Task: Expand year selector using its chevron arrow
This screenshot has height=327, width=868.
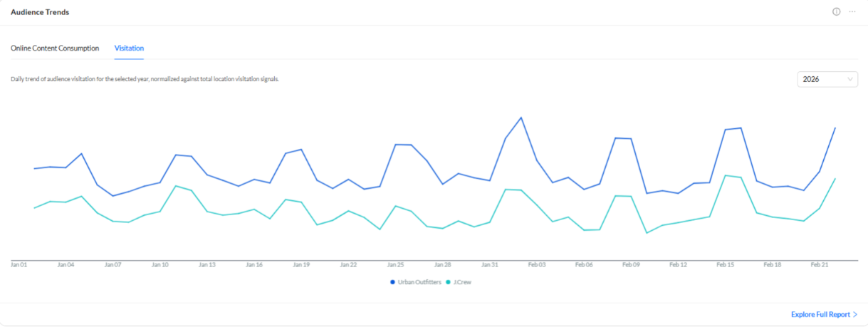Action: [850, 80]
